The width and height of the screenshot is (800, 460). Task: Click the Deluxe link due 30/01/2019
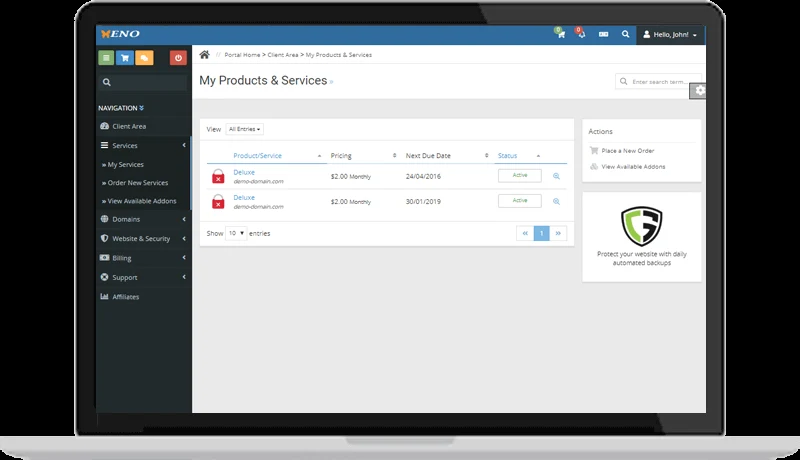(x=244, y=198)
